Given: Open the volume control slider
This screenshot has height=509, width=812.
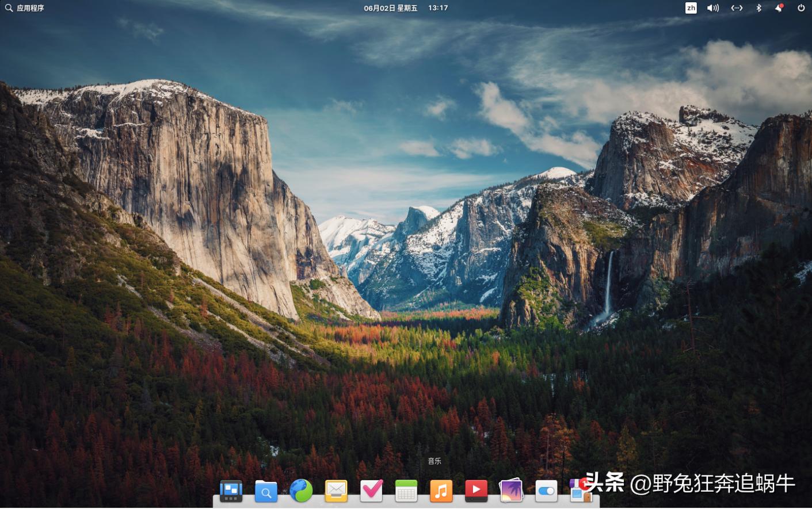Looking at the screenshot, I should 713,8.
